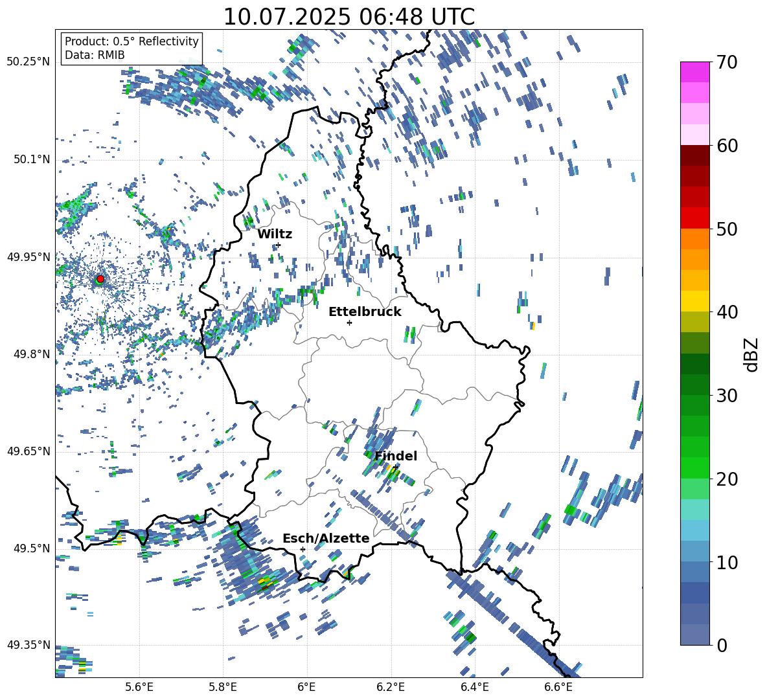Click the 50.1°N latitude label
Viewport: 767px width, 700px height.
pos(31,159)
